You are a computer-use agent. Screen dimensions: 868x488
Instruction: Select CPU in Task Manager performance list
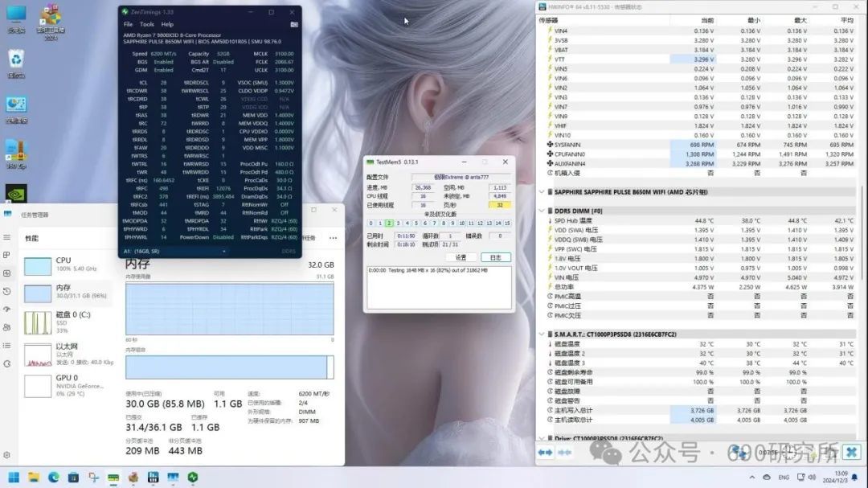click(x=68, y=265)
